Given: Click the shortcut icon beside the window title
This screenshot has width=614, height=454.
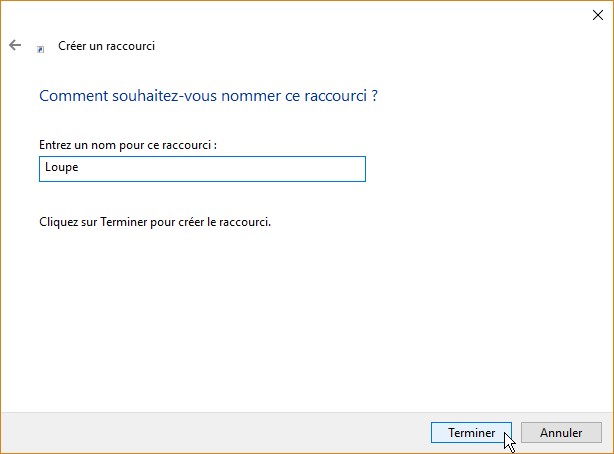Looking at the screenshot, I should 41,47.
